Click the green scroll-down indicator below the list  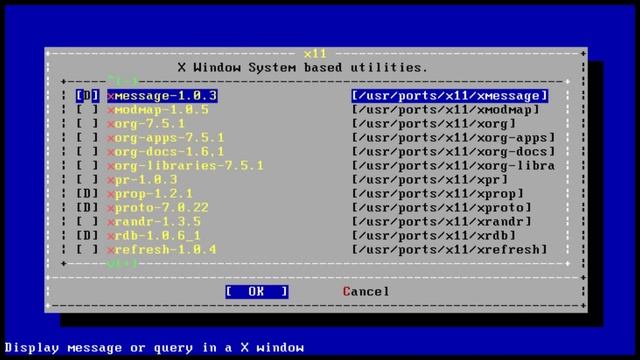123,264
